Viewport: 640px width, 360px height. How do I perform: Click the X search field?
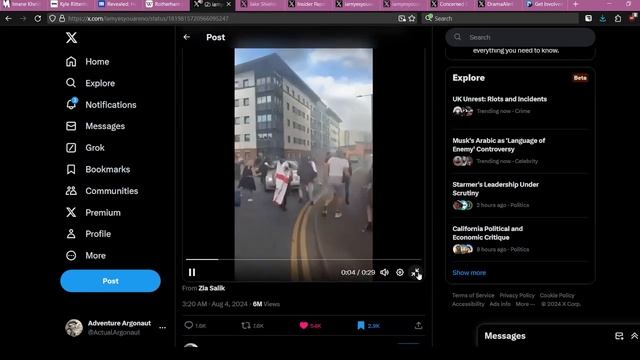point(520,37)
